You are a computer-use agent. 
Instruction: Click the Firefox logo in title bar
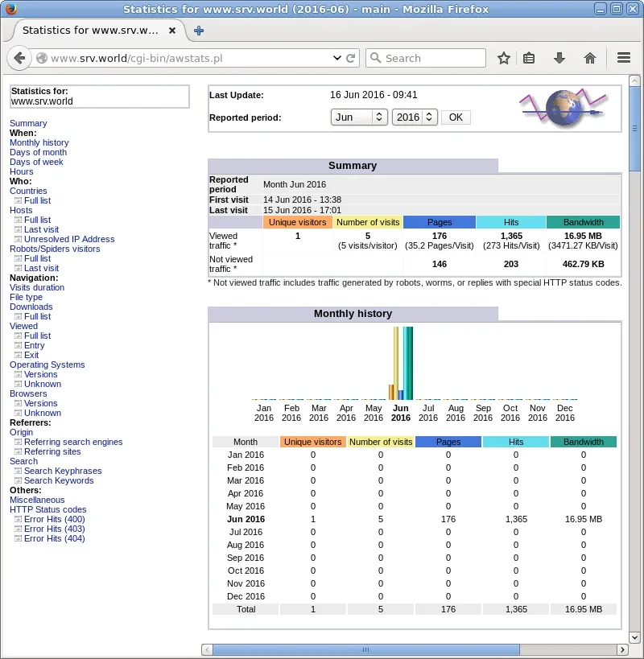pyautogui.click(x=10, y=9)
